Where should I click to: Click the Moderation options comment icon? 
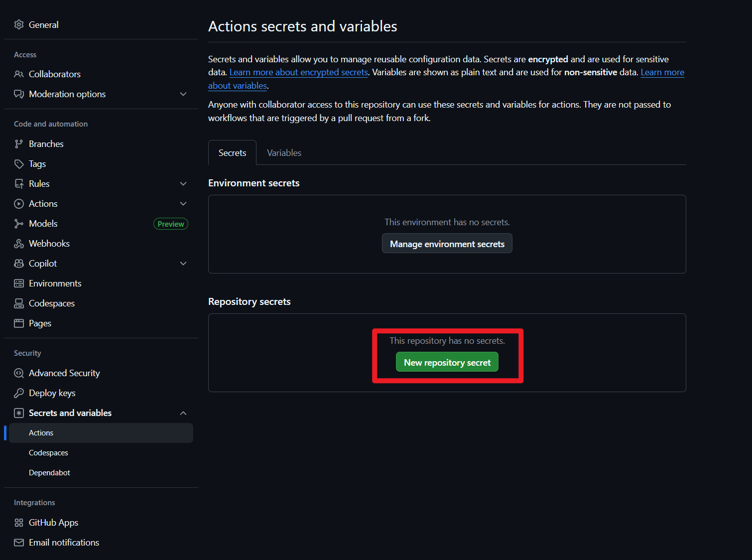point(19,94)
